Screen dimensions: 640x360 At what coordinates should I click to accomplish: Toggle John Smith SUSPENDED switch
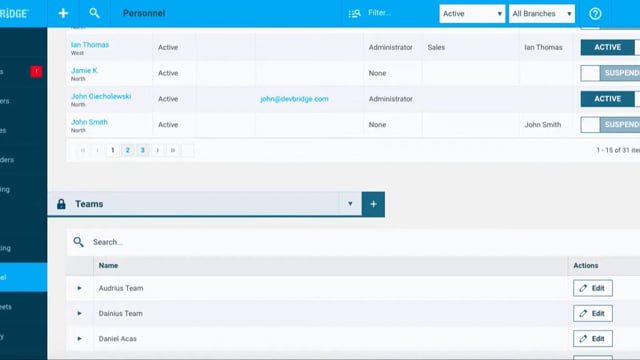click(610, 124)
